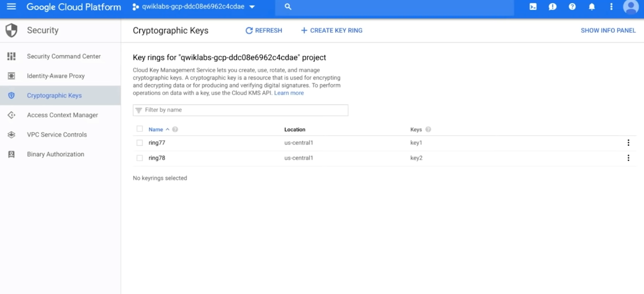Viewport: 644px width, 294px height.
Task: Click the VPC Service Controls icon
Action: point(11,135)
